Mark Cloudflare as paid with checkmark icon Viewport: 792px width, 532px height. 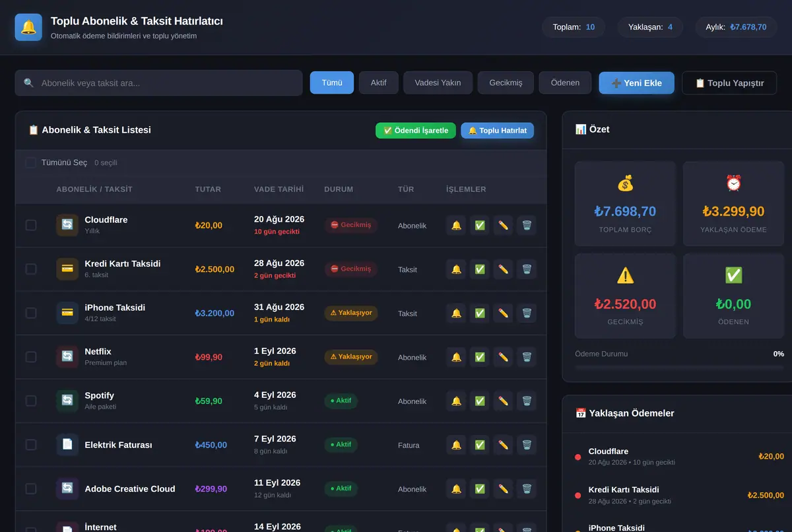[480, 225]
